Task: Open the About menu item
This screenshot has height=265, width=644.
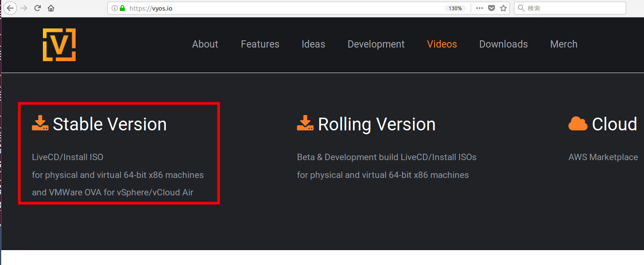Action: 205,44
